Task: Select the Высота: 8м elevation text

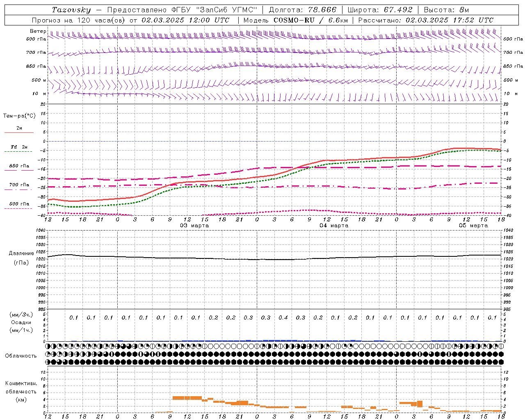Action: (446, 10)
